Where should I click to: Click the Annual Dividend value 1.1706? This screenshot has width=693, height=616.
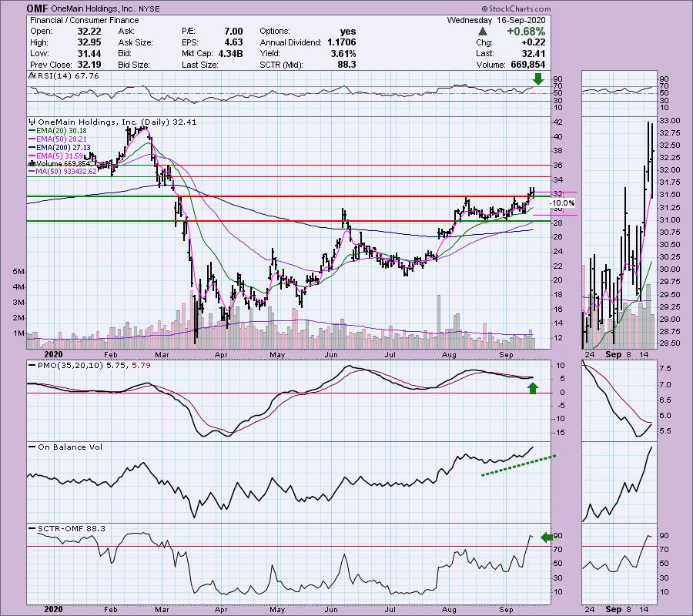[342, 42]
